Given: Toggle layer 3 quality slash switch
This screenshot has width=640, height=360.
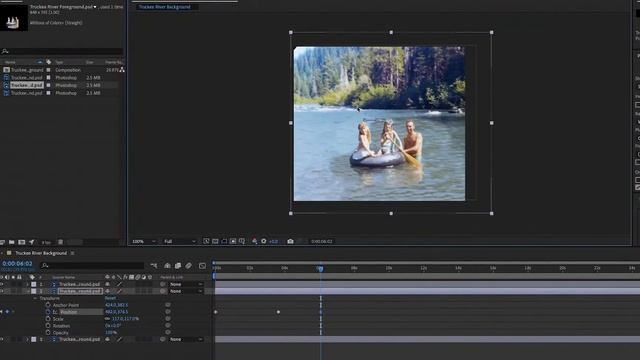Looking at the screenshot, I should coord(119,339).
